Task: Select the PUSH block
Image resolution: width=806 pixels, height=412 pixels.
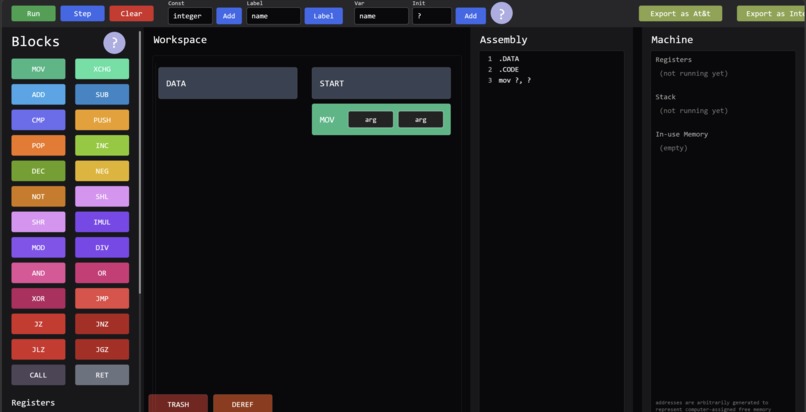Action: coord(102,120)
